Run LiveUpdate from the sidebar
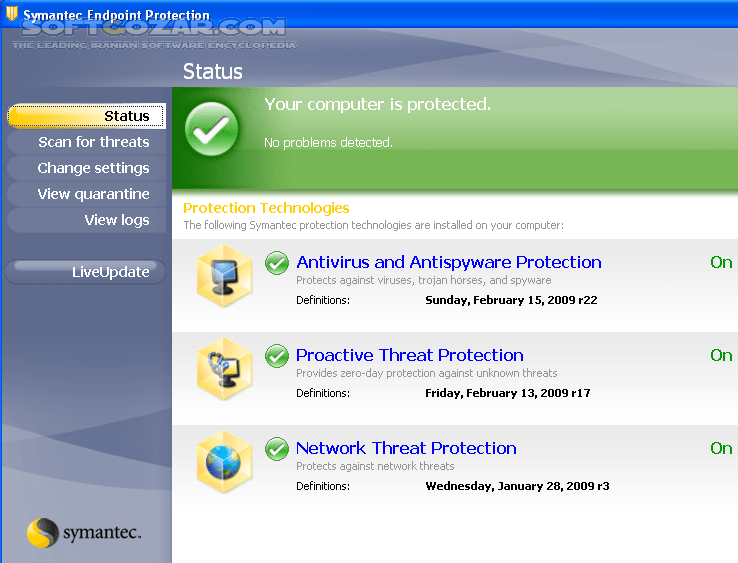The width and height of the screenshot is (738, 563). pyautogui.click(x=85, y=272)
